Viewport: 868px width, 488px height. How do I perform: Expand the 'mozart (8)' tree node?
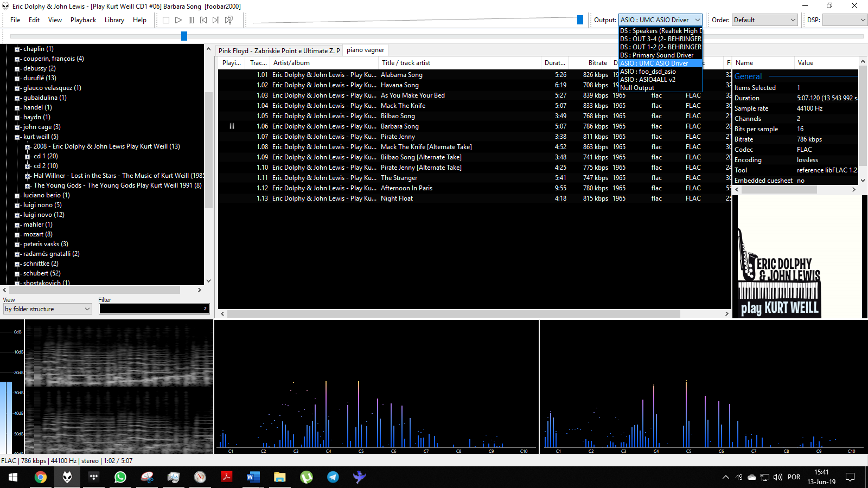(17, 235)
